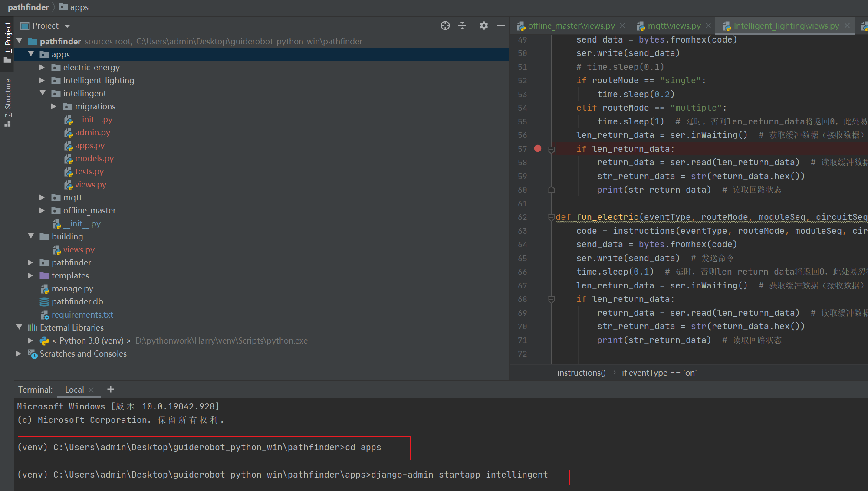Close the Local terminal tab

(91, 390)
